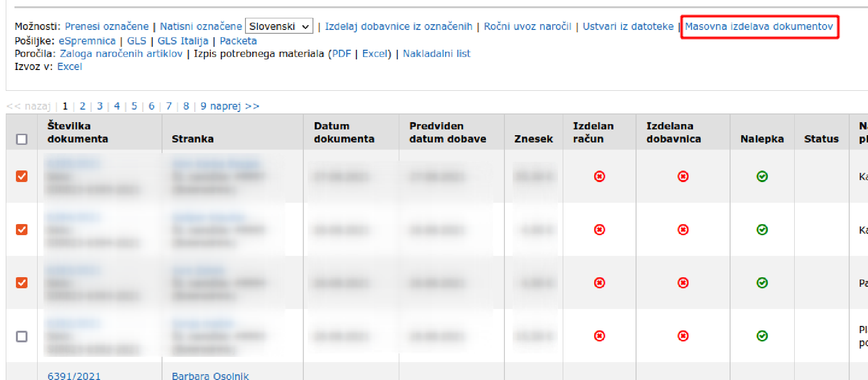Sort by Datum dokumenta column header
Viewport: 868px width, 380px height.
pos(344,132)
